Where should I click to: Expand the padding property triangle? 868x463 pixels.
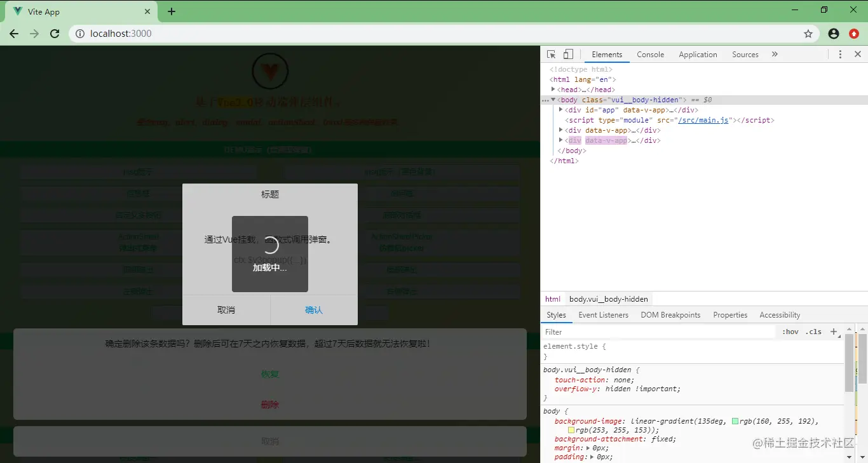point(592,457)
